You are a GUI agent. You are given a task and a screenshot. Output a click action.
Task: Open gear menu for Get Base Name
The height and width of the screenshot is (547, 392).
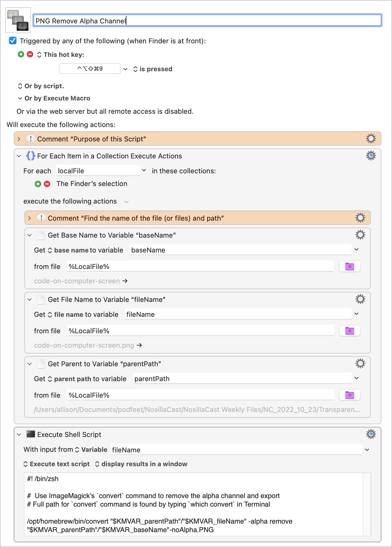tap(360, 235)
